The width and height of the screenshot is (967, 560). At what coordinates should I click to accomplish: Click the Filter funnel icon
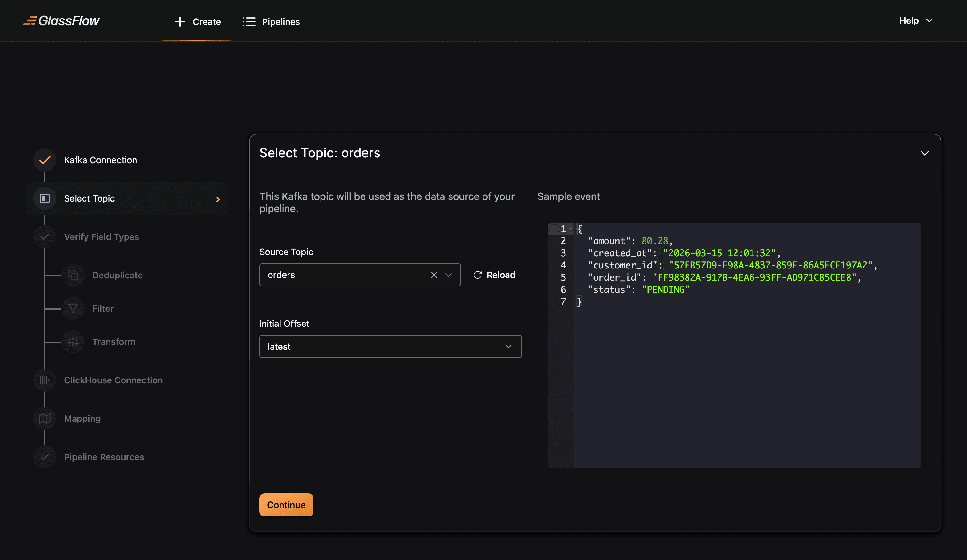(x=73, y=308)
